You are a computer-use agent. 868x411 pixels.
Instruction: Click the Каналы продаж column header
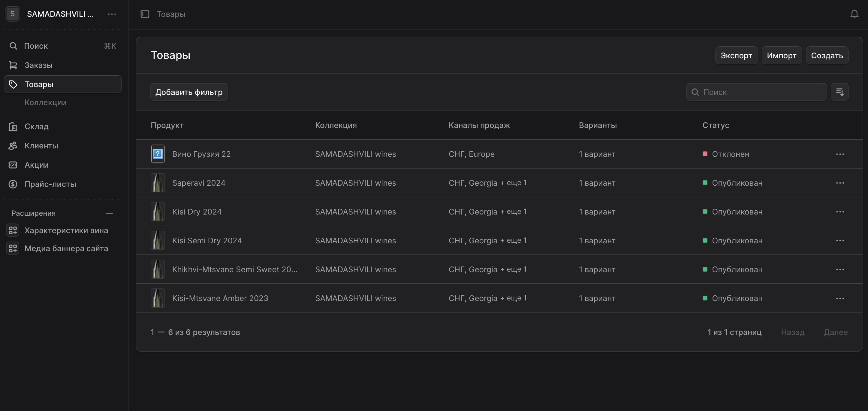(479, 125)
